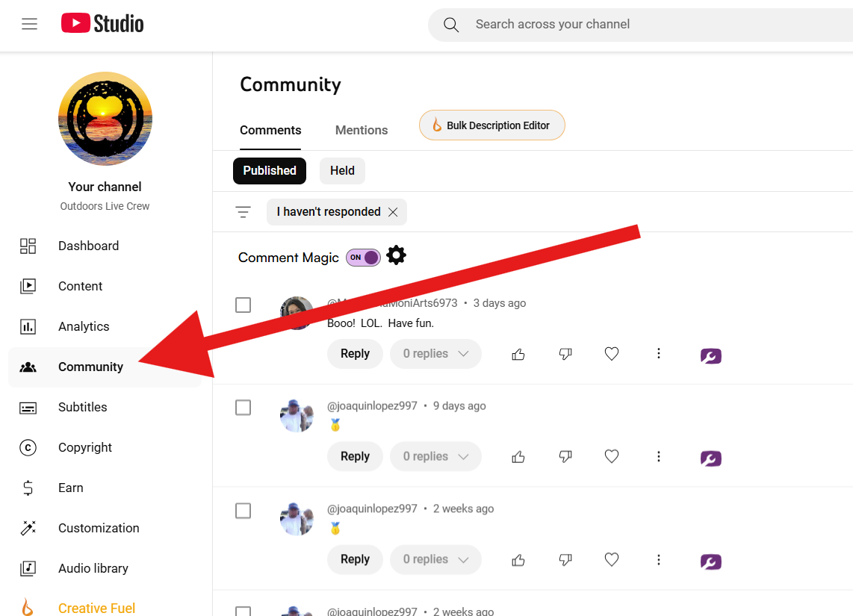The width and height of the screenshot is (853, 616).
Task: Open @joaquinlopez997 profile from 9 days ago comment
Action: click(372, 406)
